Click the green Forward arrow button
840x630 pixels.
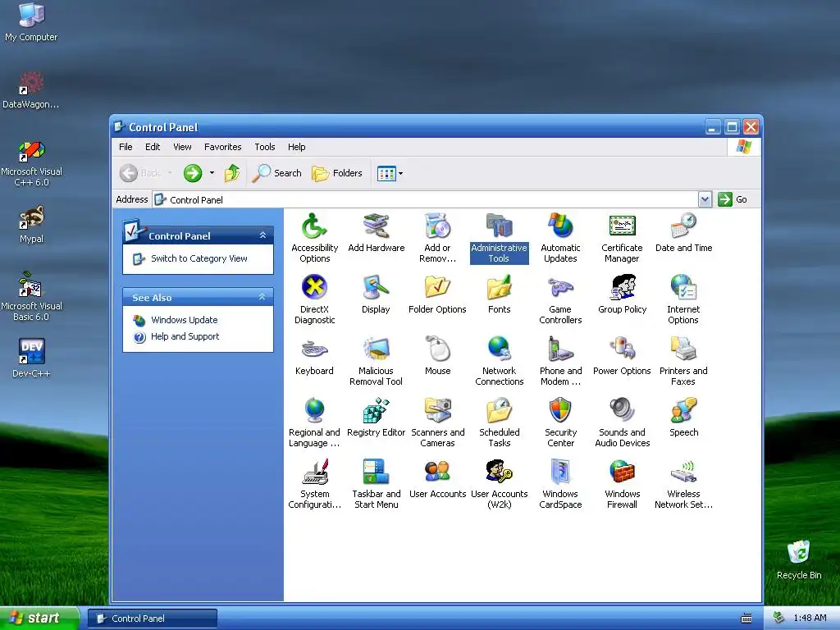(193, 173)
